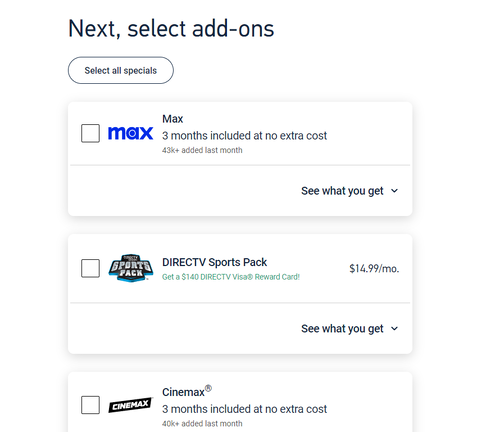This screenshot has height=432, width=486.
Task: Click "Next, select add-ons" heading
Action: [171, 29]
